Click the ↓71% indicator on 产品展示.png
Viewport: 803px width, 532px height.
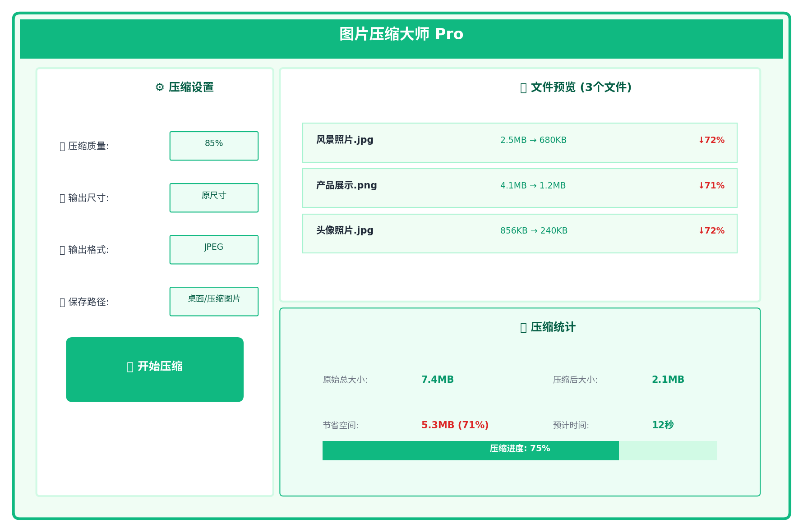click(x=711, y=185)
